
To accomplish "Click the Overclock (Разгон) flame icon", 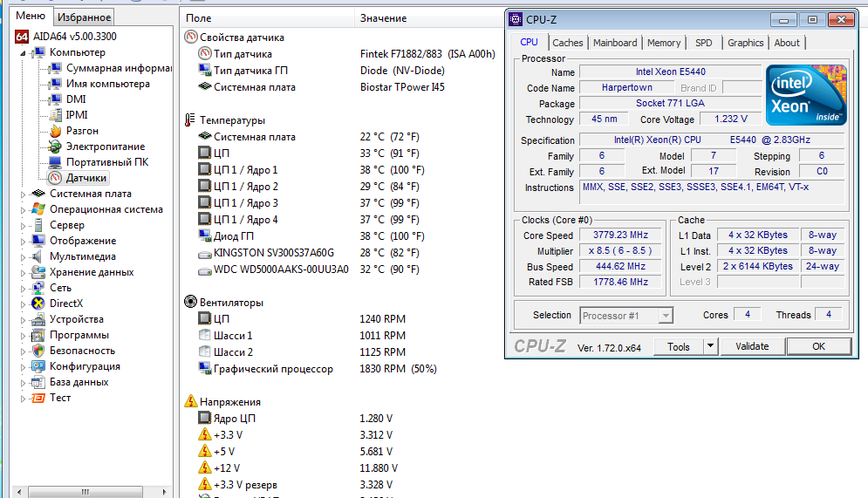I will point(55,131).
